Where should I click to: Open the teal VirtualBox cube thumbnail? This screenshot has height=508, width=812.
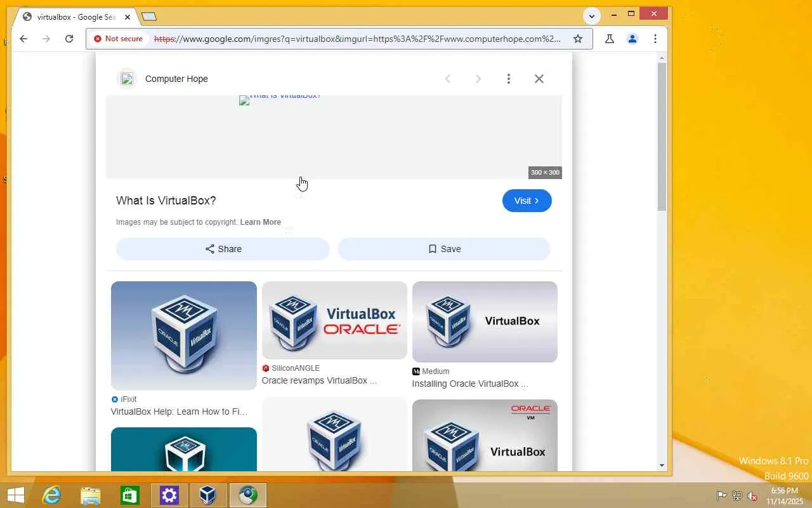tap(184, 450)
